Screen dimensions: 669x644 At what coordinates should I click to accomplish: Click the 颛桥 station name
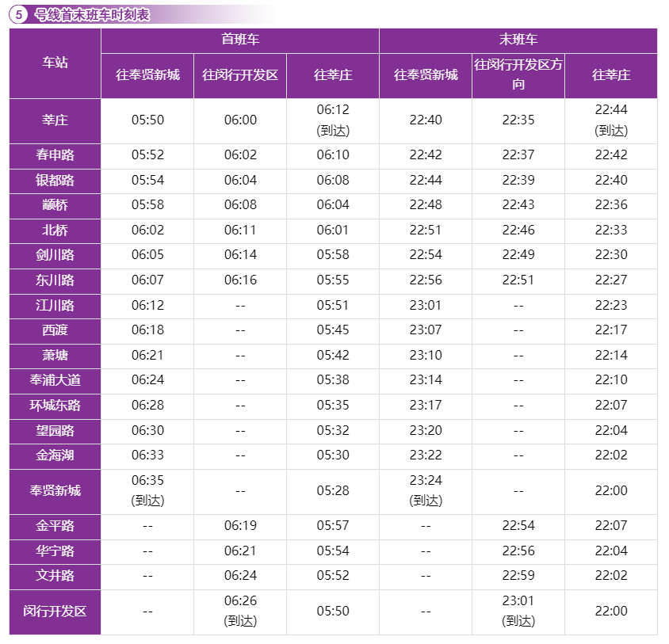(55, 205)
